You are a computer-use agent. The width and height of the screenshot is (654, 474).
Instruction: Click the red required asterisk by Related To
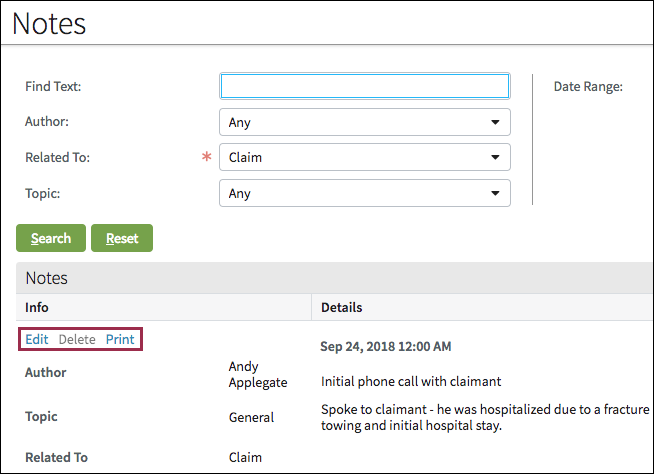(x=207, y=158)
